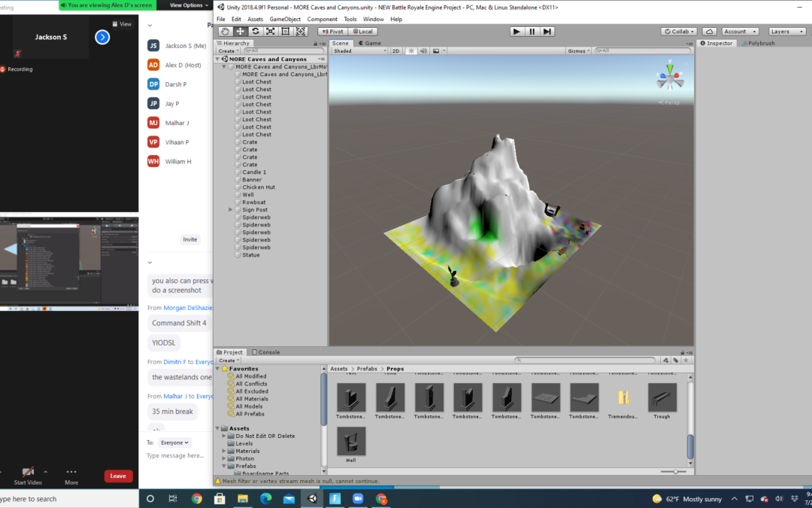The height and width of the screenshot is (508, 812).
Task: Toggle Local/Global handle rotation
Action: point(362,32)
